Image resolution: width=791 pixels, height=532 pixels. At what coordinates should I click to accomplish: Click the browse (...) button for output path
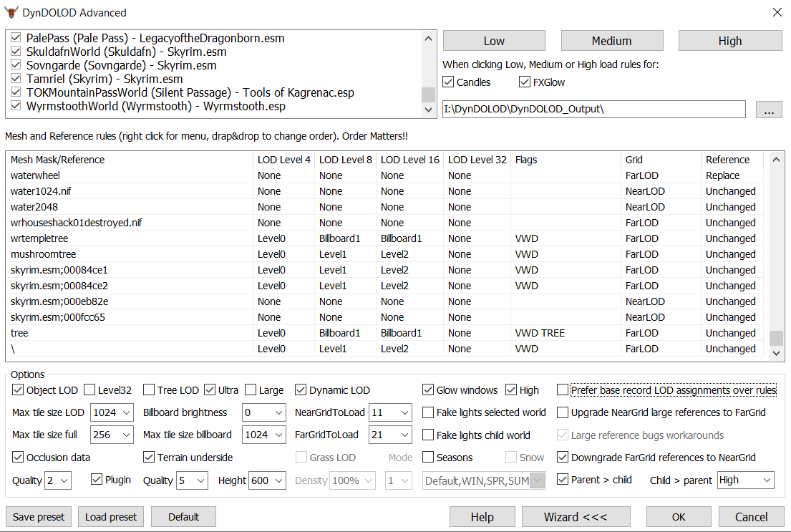(x=769, y=110)
